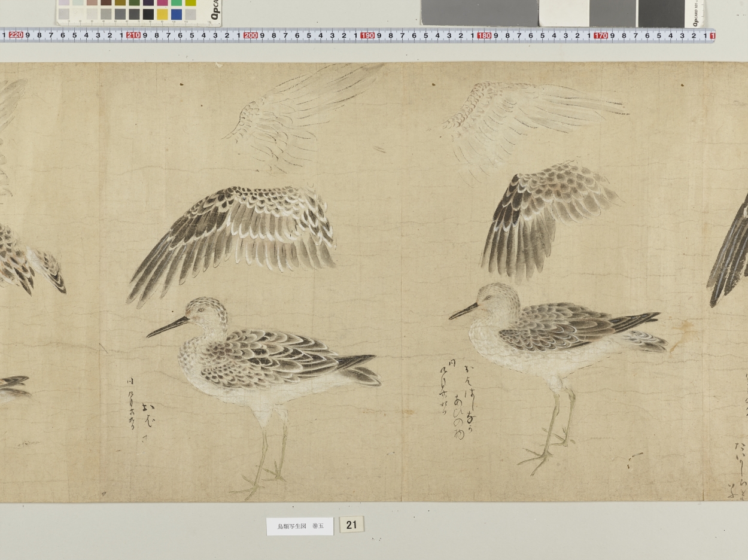Click the red 200 mark on the ruler
This screenshot has width=748, height=560.
[x=250, y=35]
